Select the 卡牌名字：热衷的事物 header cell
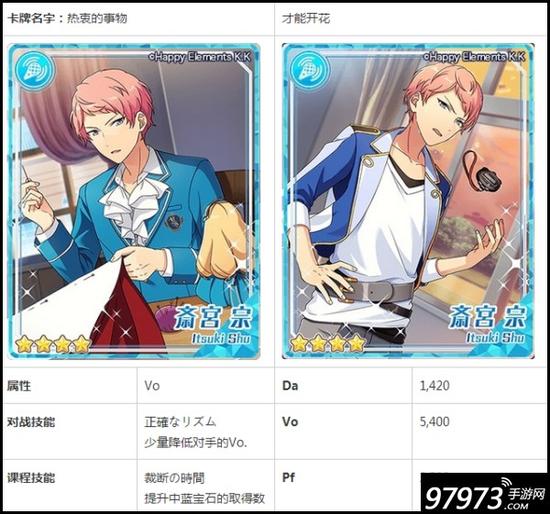The image size is (550, 514). click(x=139, y=18)
